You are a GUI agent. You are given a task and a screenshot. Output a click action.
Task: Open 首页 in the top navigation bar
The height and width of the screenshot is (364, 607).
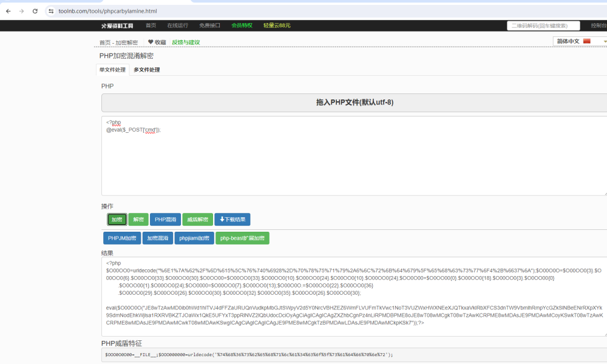tap(151, 25)
